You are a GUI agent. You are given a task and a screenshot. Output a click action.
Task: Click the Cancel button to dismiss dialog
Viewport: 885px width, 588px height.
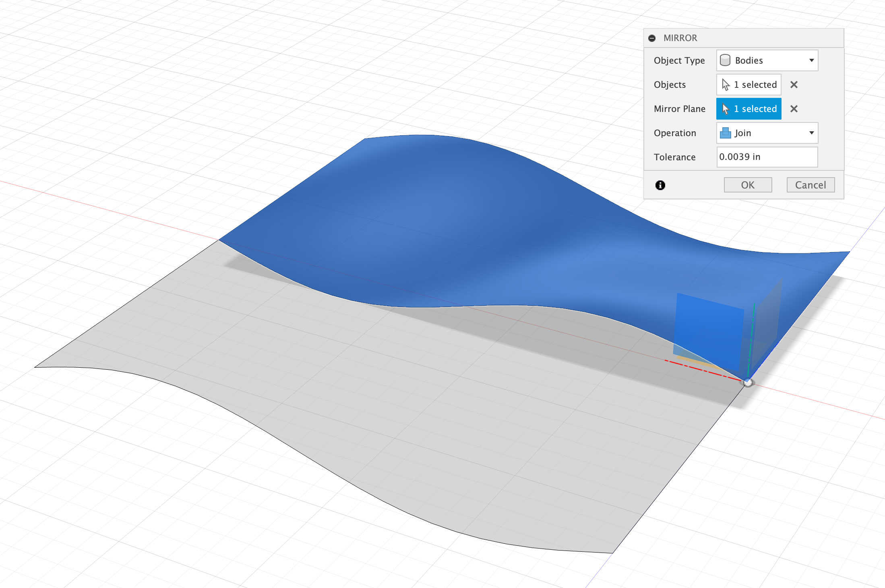812,185
